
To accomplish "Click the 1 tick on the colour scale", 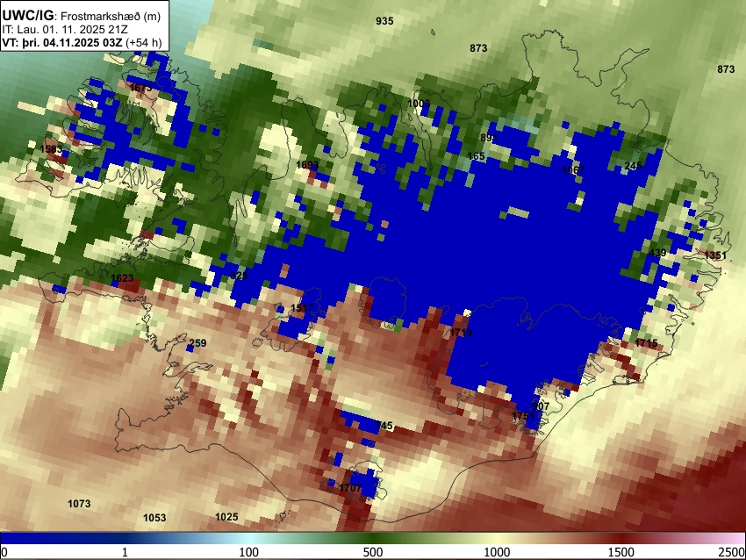I will pos(125,552).
